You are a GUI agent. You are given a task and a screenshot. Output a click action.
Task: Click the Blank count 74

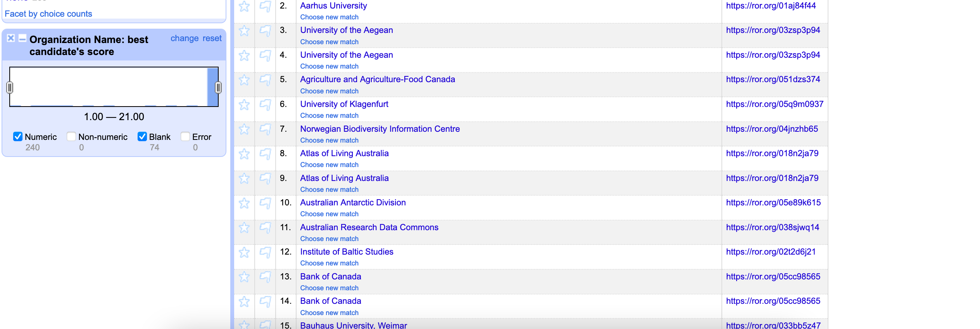point(155,147)
